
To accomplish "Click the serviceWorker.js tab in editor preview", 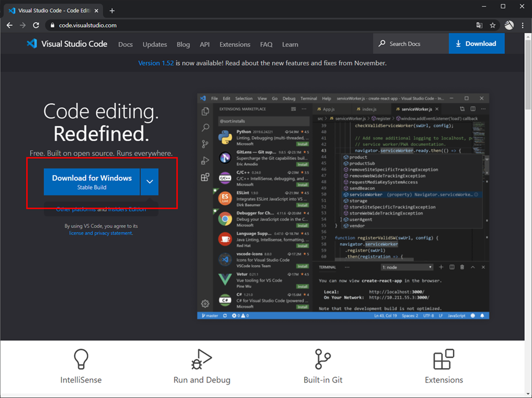I will click(416, 109).
